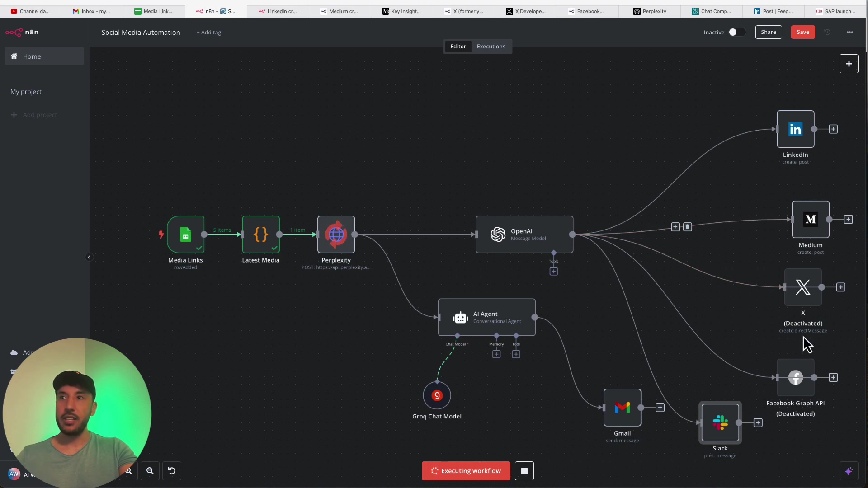Image resolution: width=868 pixels, height=488 pixels.
Task: Collapse the left sidebar
Action: [x=89, y=257]
